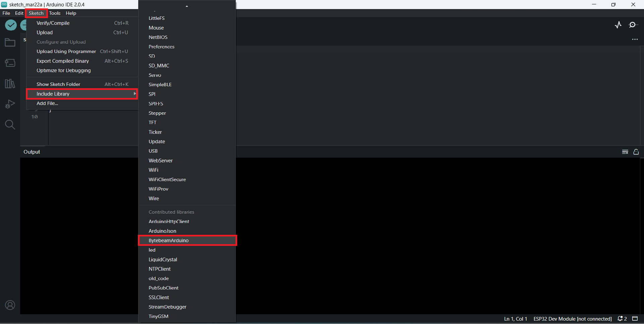
Task: Include the BytebeamArduino library
Action: click(187, 240)
